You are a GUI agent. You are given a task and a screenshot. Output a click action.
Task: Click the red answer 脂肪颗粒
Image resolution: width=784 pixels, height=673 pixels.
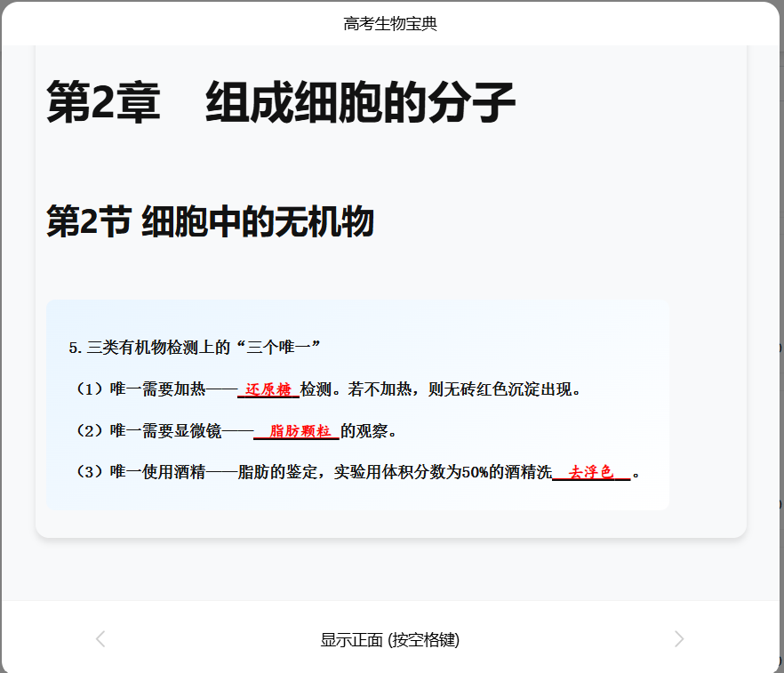(300, 430)
